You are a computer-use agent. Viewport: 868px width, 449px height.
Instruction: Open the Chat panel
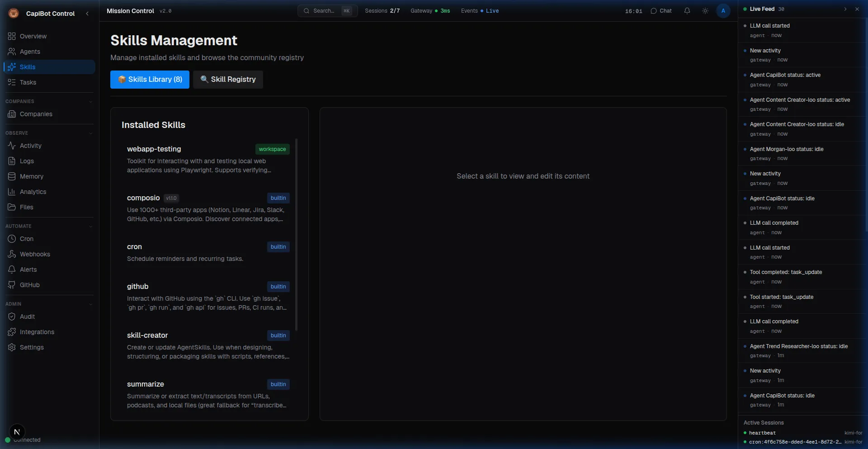[x=661, y=11]
